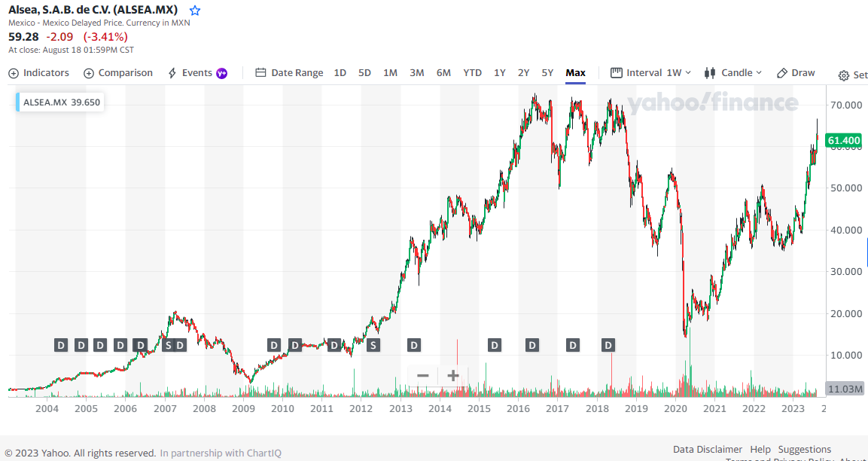Click the D dividend marker near 2005
Viewport: 868px width, 461px height.
(x=81, y=346)
